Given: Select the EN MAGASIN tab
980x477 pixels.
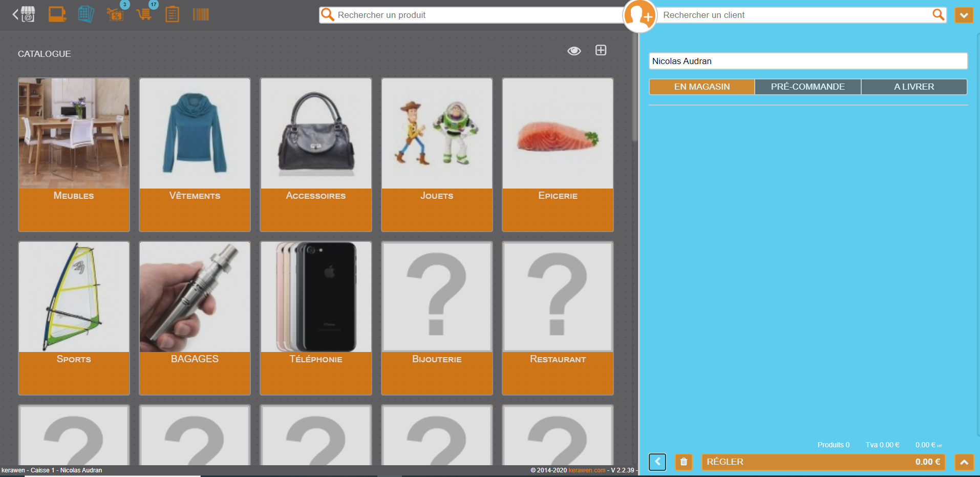Looking at the screenshot, I should coord(701,87).
